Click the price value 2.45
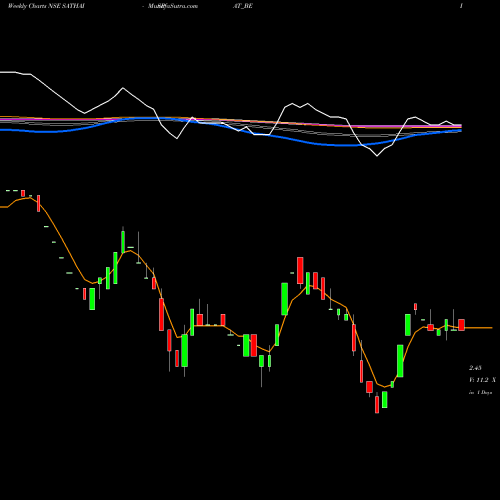The width and height of the screenshot is (500, 500). (475, 368)
